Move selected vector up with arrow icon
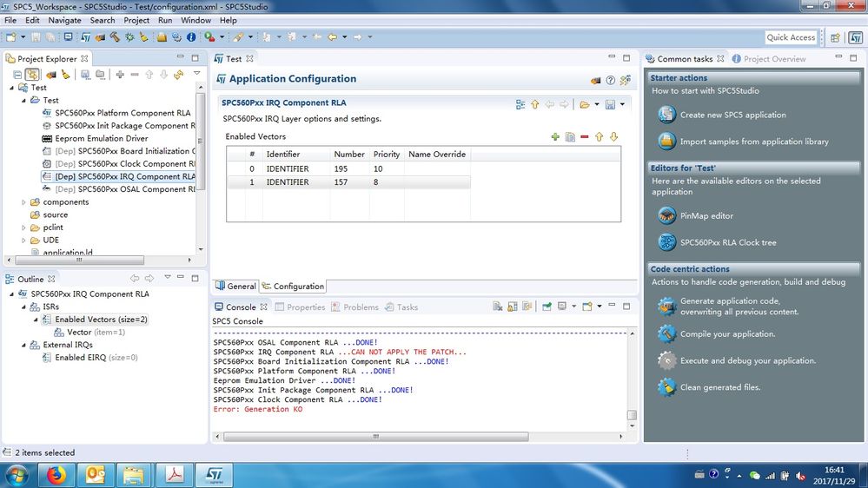The image size is (868, 488). pos(599,136)
